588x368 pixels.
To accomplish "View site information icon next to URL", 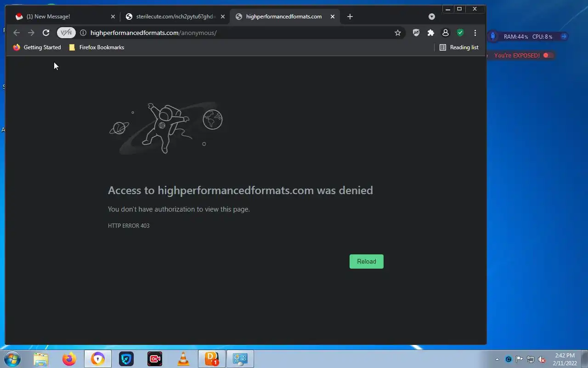I will point(83,33).
